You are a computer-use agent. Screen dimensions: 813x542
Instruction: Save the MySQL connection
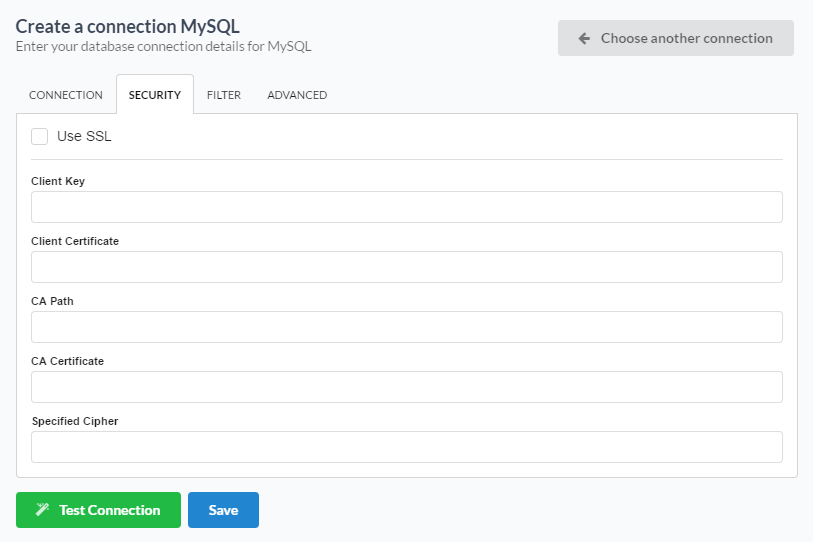[223, 510]
